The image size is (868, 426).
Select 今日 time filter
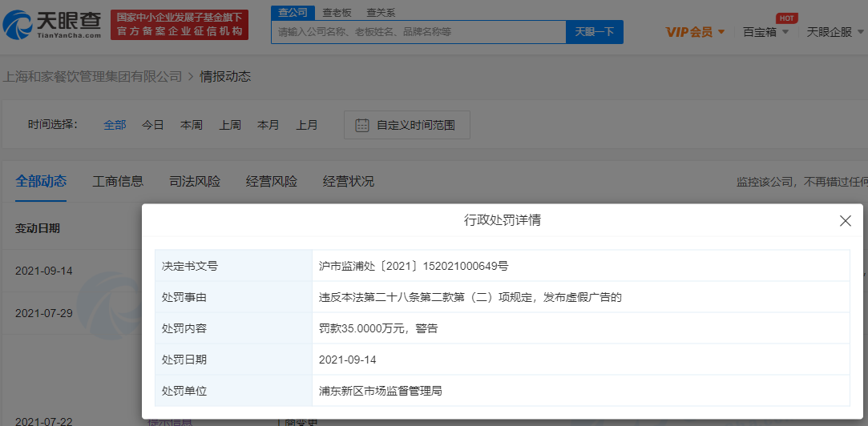click(153, 125)
